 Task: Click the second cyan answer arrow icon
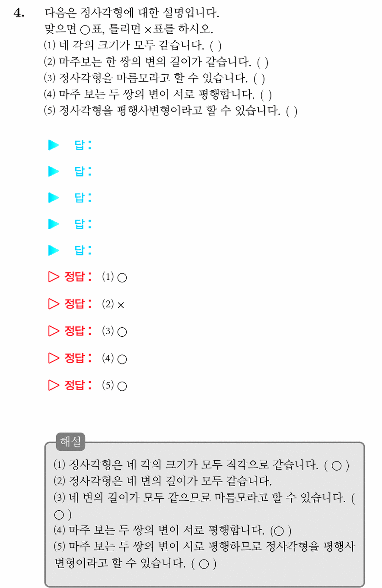pos(54,171)
